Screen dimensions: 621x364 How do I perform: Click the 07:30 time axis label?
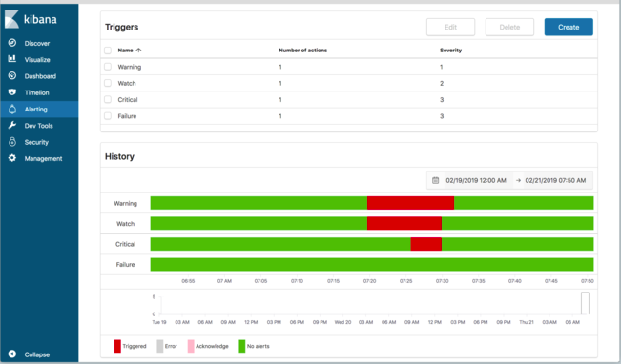(x=442, y=281)
